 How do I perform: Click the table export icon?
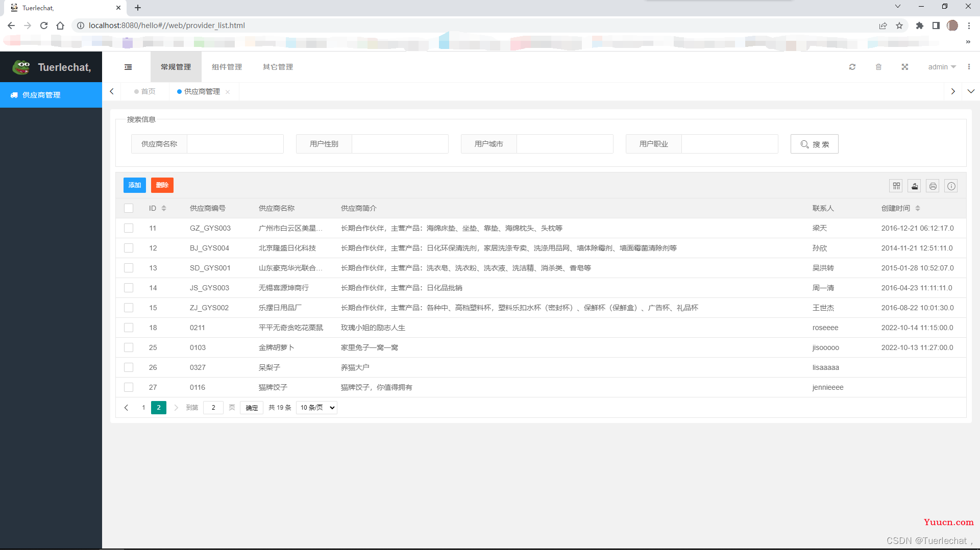pos(915,186)
